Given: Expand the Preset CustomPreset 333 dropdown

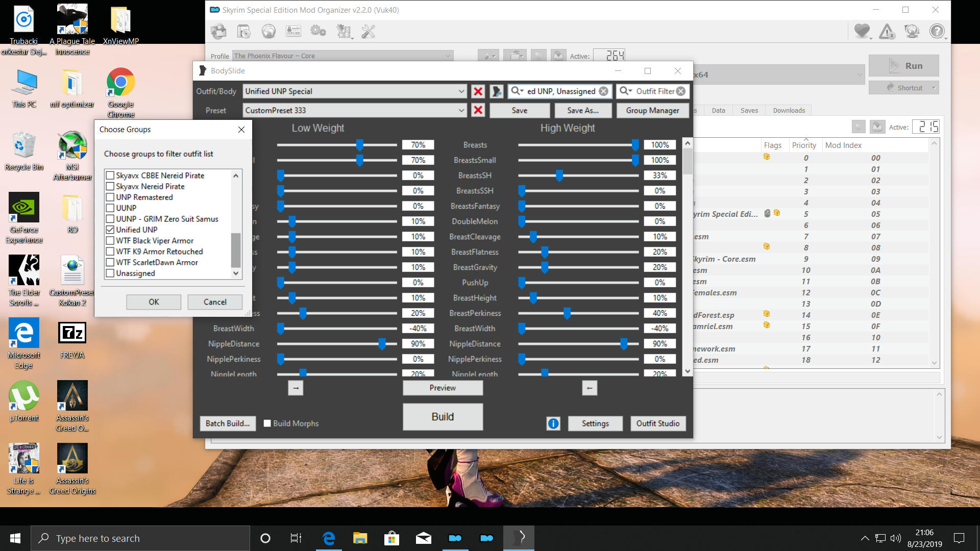Looking at the screenshot, I should pyautogui.click(x=461, y=110).
